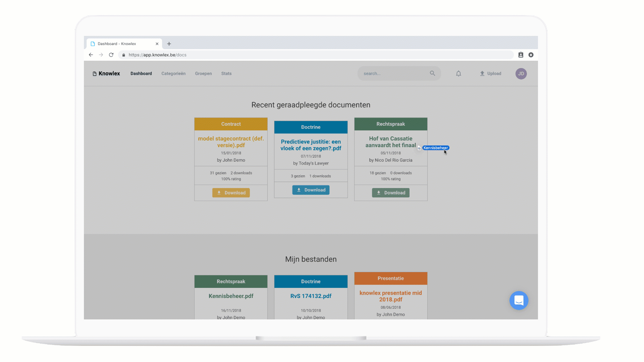Click the Rechtspraak header above Kennisbeheer.pdf
The width and height of the screenshot is (644, 362).
point(231,282)
